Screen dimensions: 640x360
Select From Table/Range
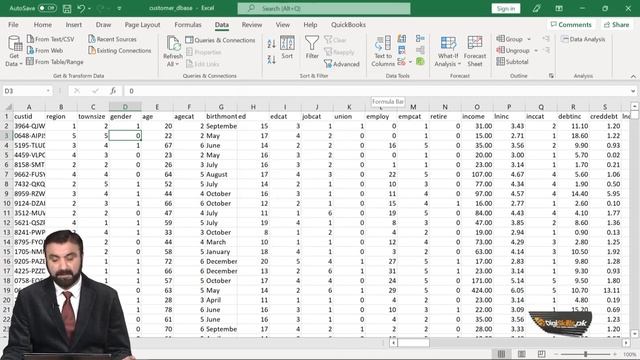[55, 62]
